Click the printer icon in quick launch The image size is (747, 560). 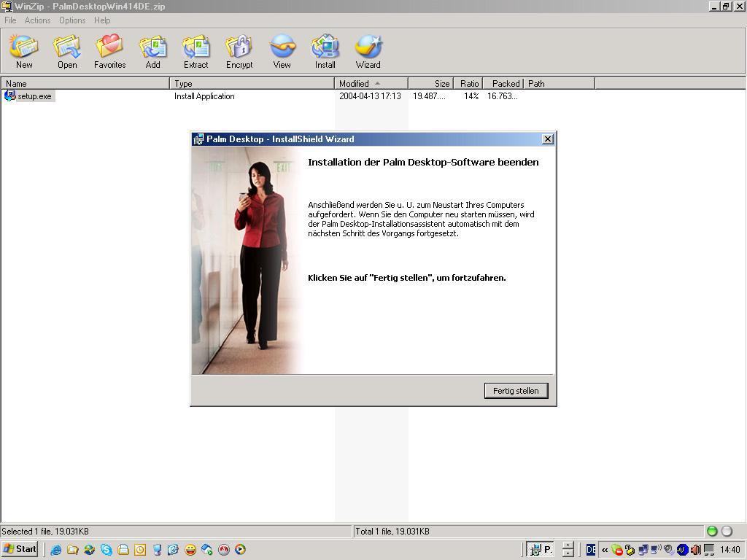pyautogui.click(x=123, y=550)
